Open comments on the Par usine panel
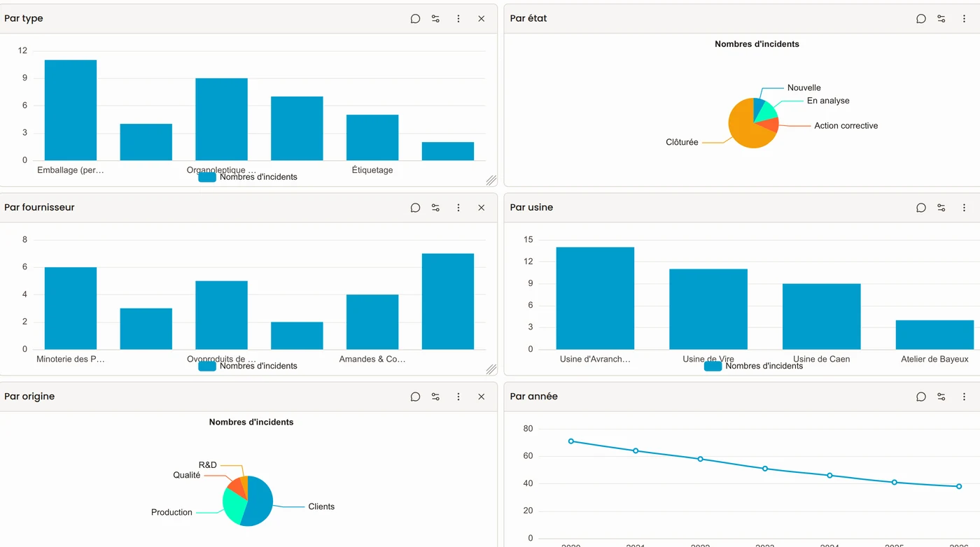The image size is (980, 547). [x=921, y=208]
